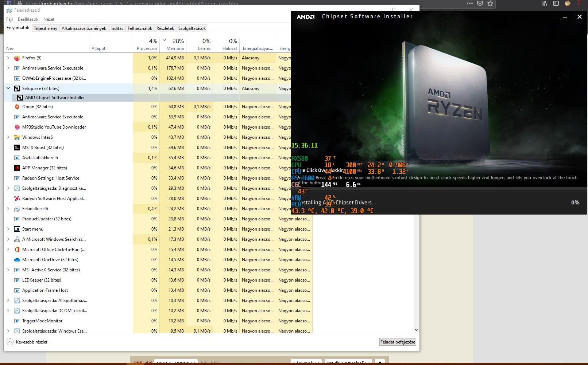Screen dimensions: 588x365
Task: Click the Firefox process icon
Action: click(17, 58)
